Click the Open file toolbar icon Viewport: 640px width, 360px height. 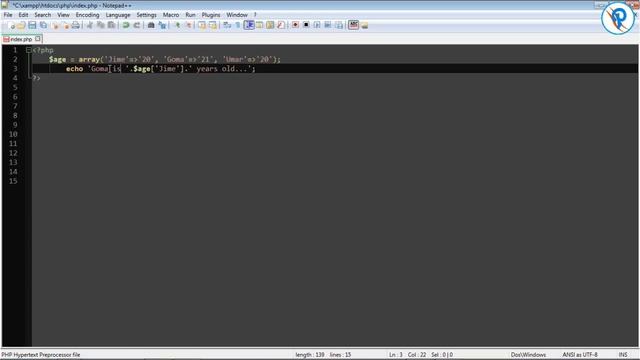pyautogui.click(x=22, y=25)
